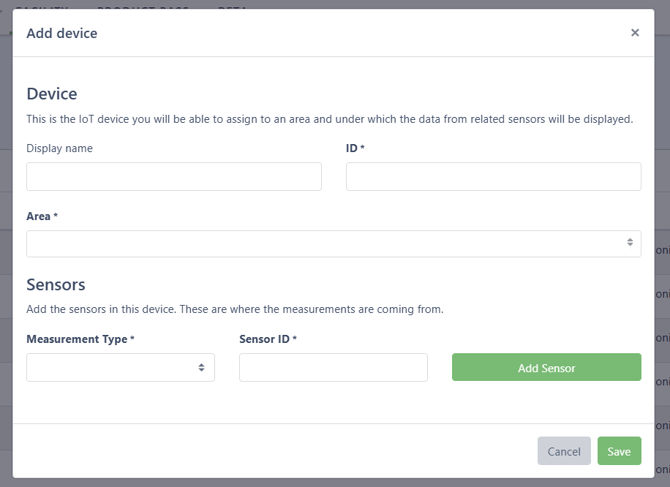
Task: Click the IoT device description text
Action: [x=329, y=119]
